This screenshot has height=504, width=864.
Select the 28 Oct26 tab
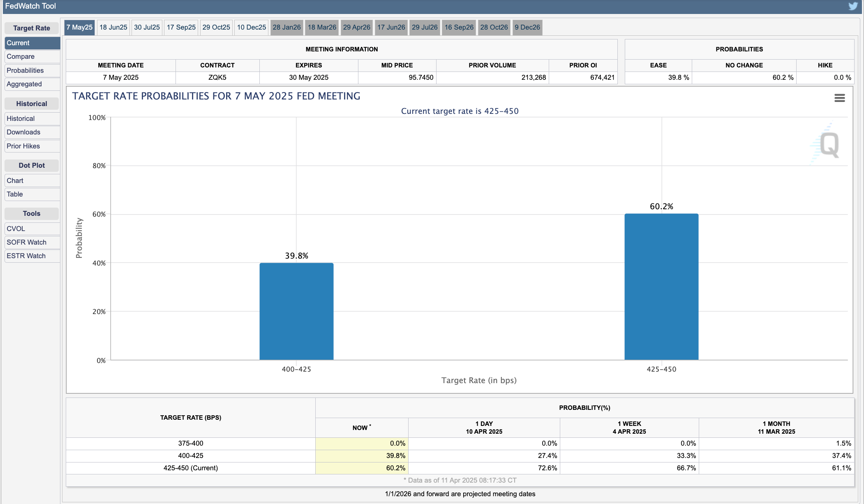pos(494,28)
